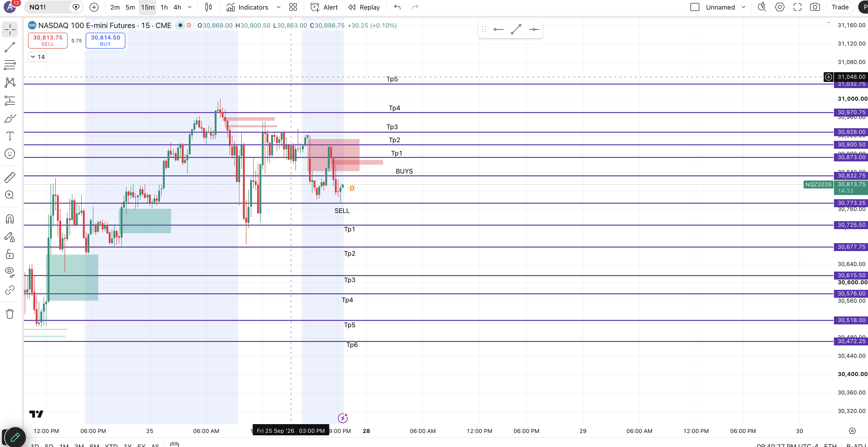Image resolution: width=868 pixels, height=447 pixels.
Task: Open the patterns drawing tools
Action: coord(10,82)
